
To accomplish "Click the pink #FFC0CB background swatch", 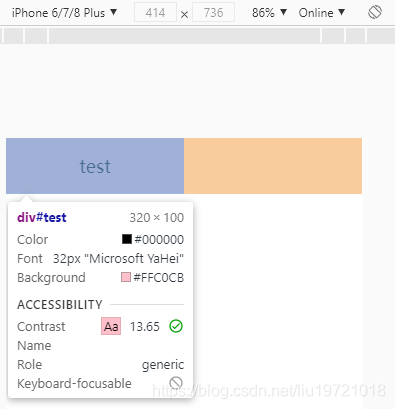I will click(x=126, y=277).
